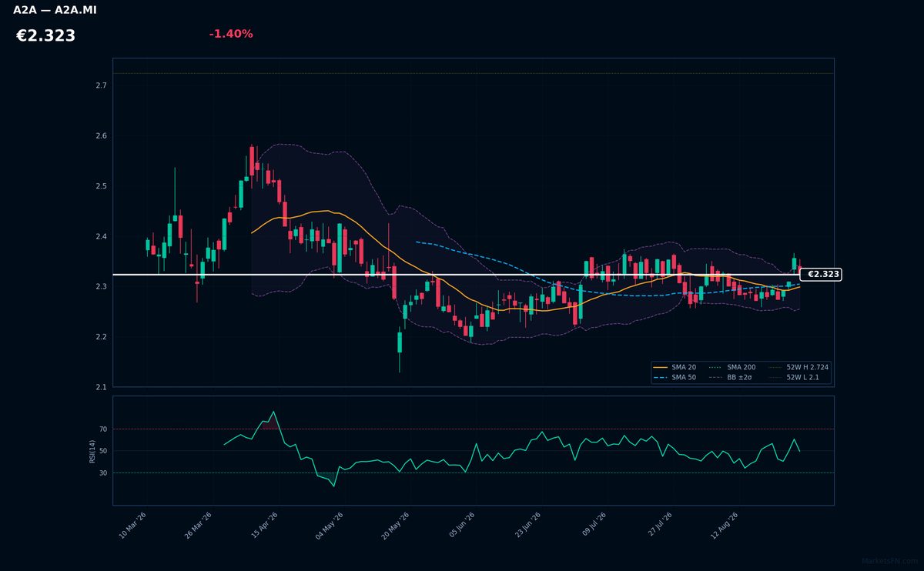Click the 20 May '26 date label
924x571 pixels.
point(395,526)
